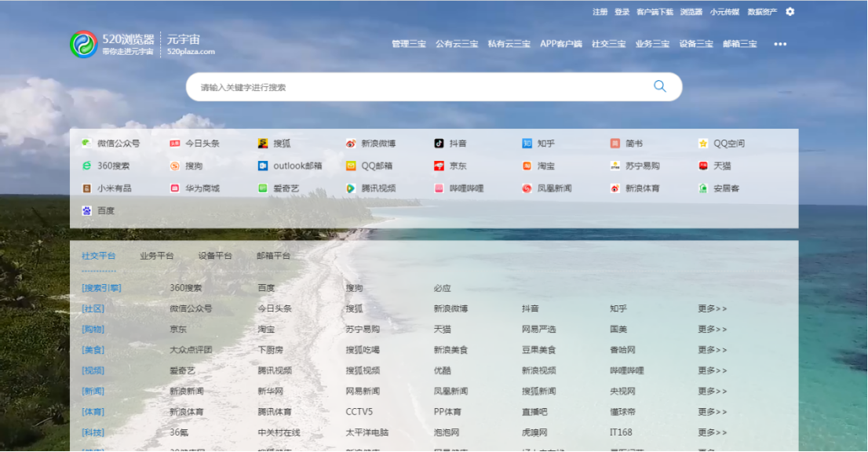Image resolution: width=868 pixels, height=452 pixels.
Task: Click the 新浪体育 shortcut icon
Action: pyautogui.click(x=615, y=188)
